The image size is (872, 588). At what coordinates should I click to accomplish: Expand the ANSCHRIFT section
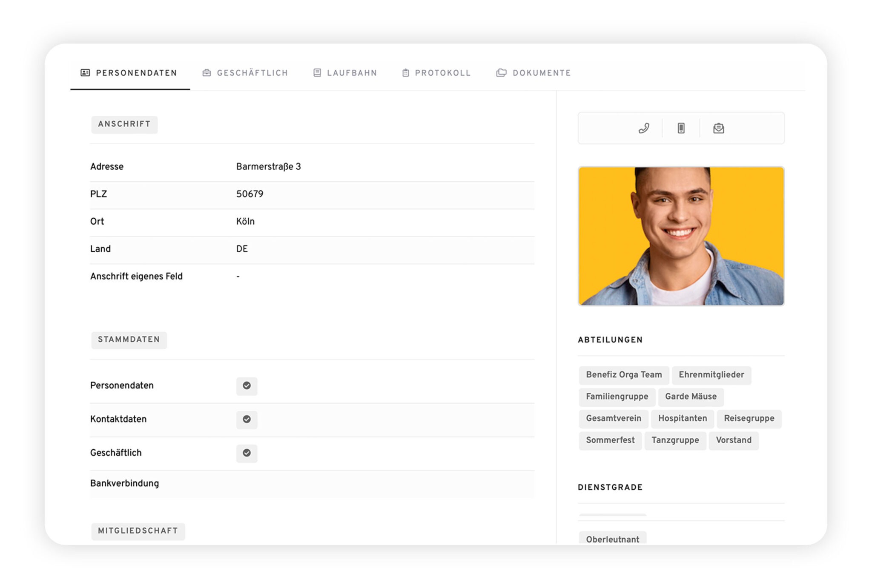point(124,124)
